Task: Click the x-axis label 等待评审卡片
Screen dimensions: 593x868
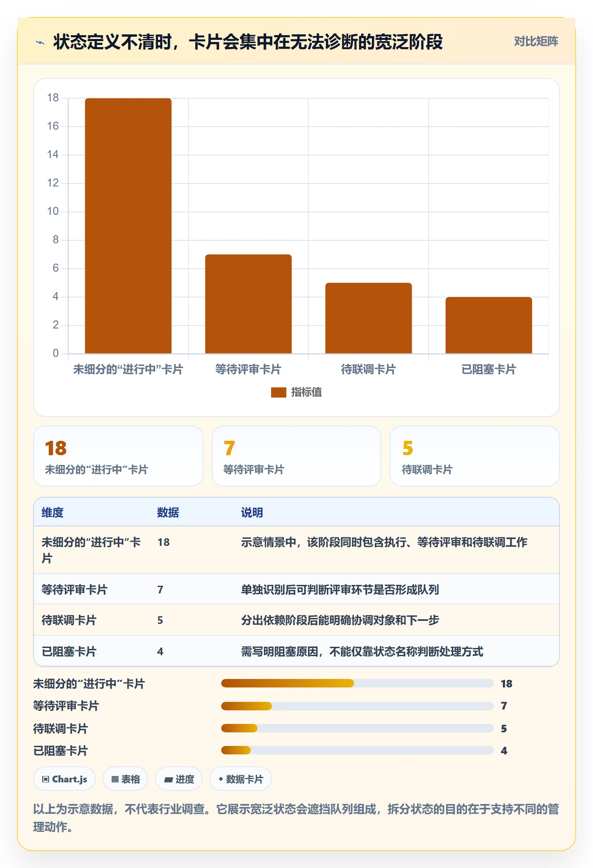Action: (x=248, y=370)
